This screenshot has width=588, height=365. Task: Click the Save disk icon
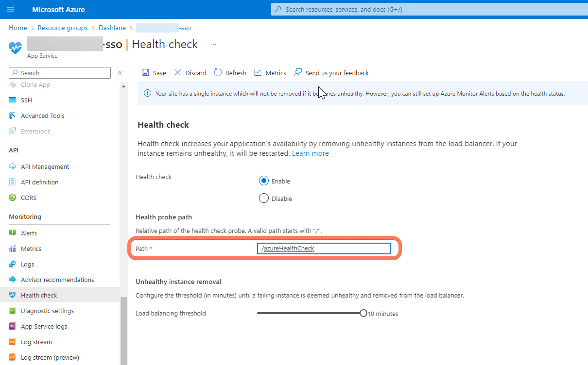tap(145, 72)
